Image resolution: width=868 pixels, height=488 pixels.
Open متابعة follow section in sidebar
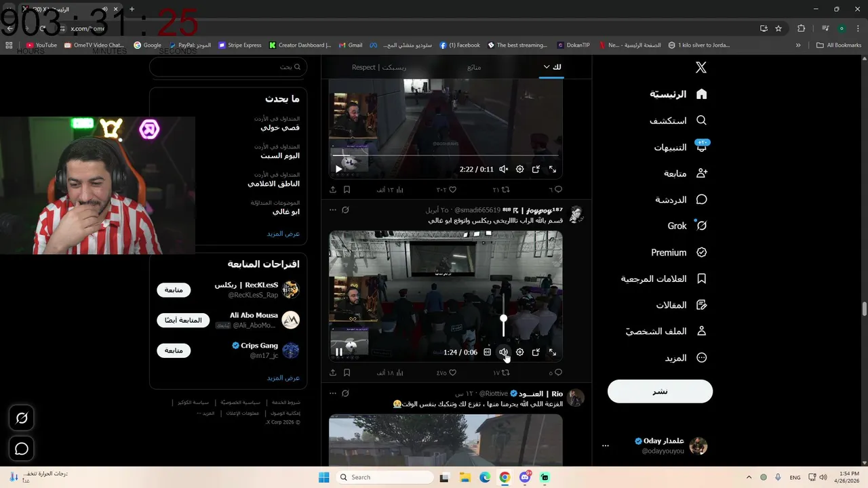click(686, 174)
